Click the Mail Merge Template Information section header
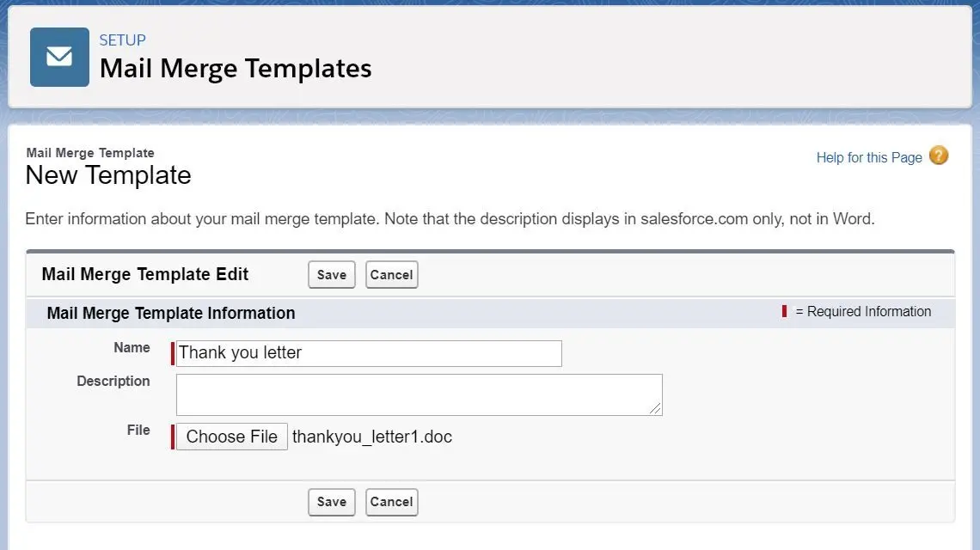 point(170,313)
